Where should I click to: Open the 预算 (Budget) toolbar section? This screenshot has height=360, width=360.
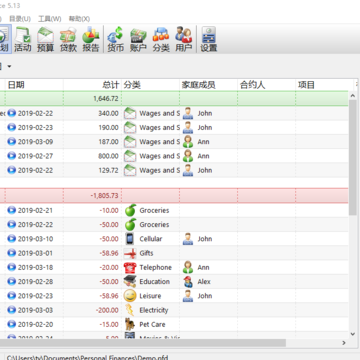point(46,39)
